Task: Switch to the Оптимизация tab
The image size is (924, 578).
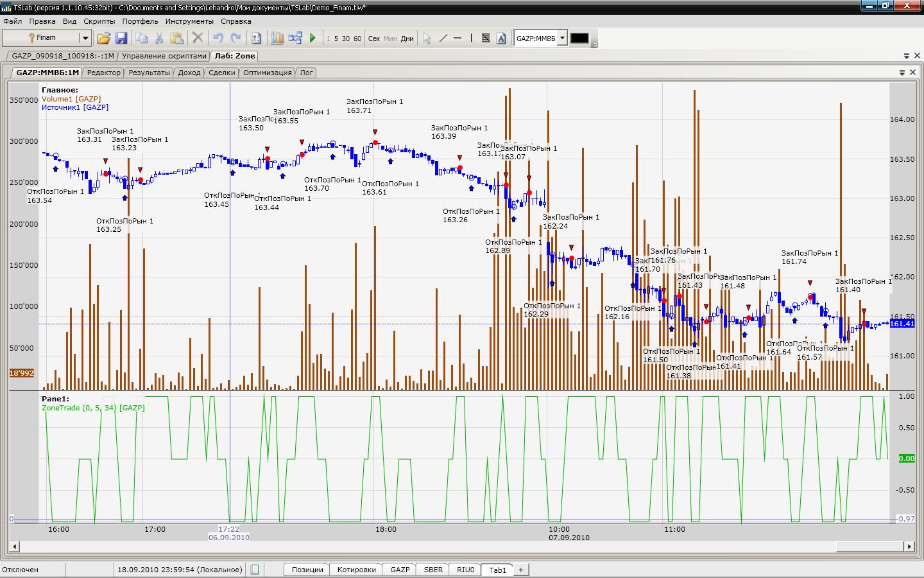Action: pyautogui.click(x=268, y=73)
